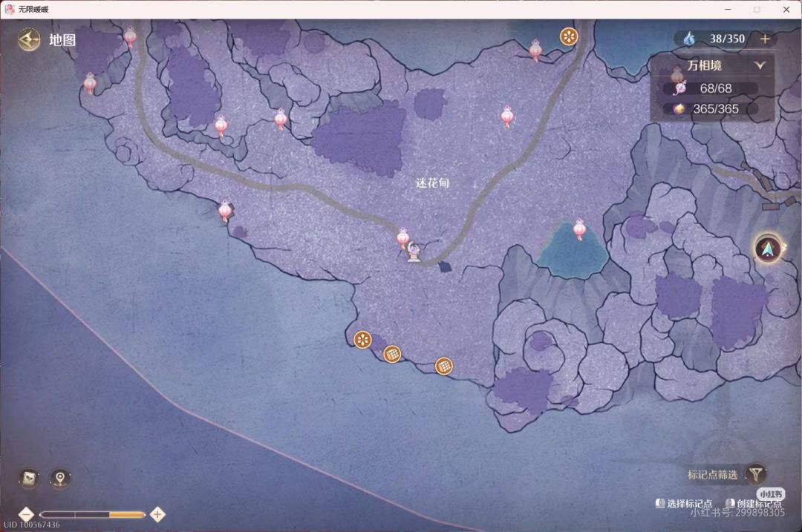Open the marker filter funnel icon
Viewport: 802px width, 532px height.
click(x=755, y=474)
